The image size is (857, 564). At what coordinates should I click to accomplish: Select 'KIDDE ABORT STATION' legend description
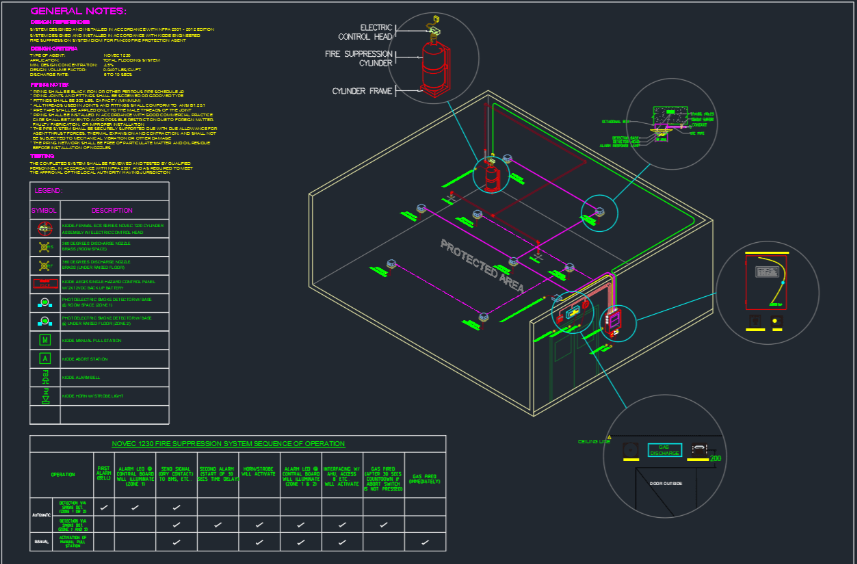pyautogui.click(x=85, y=359)
